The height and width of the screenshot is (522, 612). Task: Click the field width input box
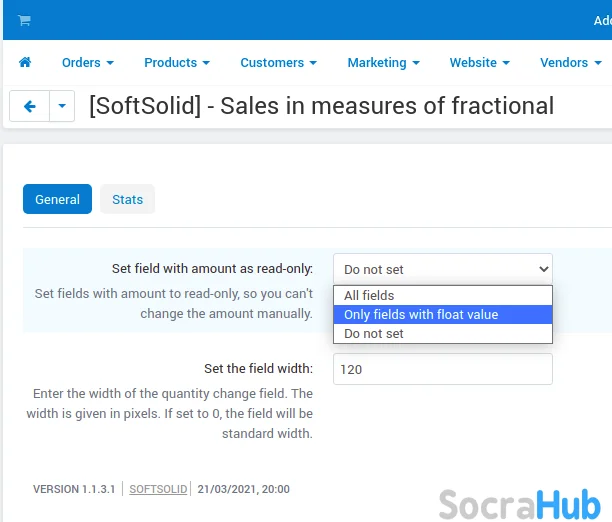click(x=442, y=368)
